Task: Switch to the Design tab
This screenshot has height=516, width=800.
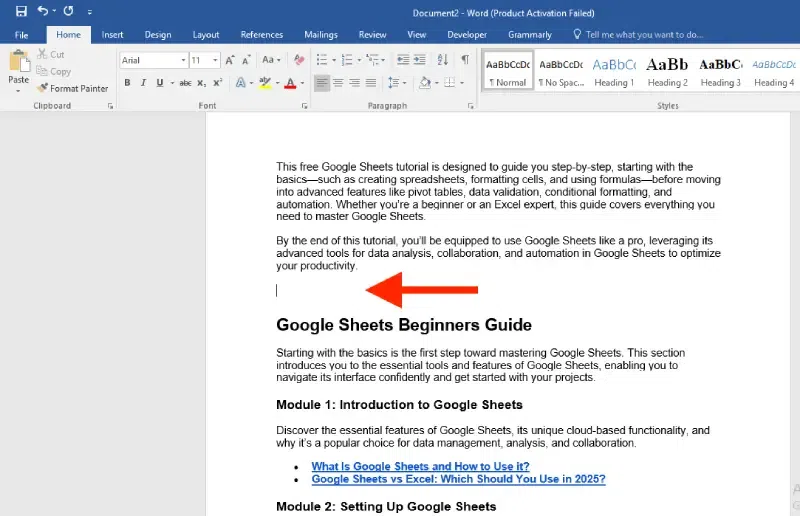Action: point(158,35)
